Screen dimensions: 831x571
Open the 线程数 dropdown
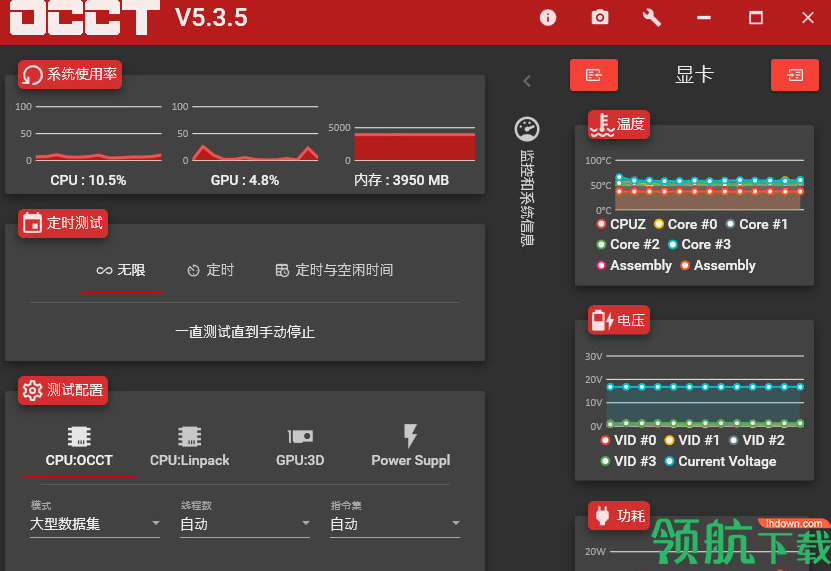click(245, 524)
